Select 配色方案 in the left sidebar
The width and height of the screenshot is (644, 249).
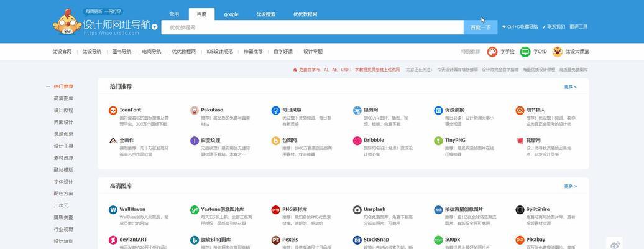pos(63,194)
